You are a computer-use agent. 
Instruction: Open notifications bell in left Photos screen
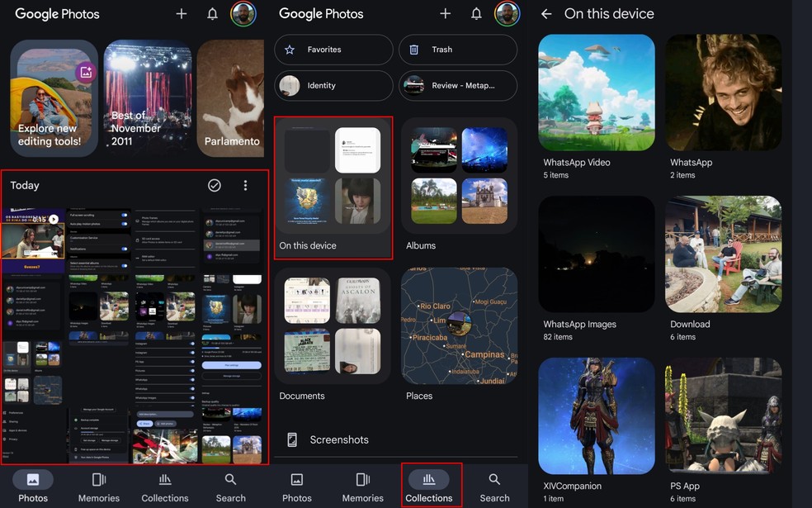pyautogui.click(x=212, y=13)
